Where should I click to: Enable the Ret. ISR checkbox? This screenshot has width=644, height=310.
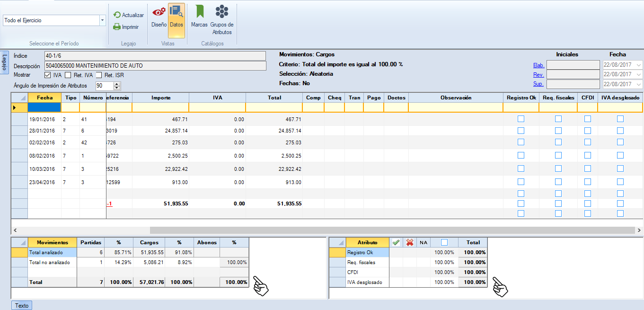coord(99,75)
